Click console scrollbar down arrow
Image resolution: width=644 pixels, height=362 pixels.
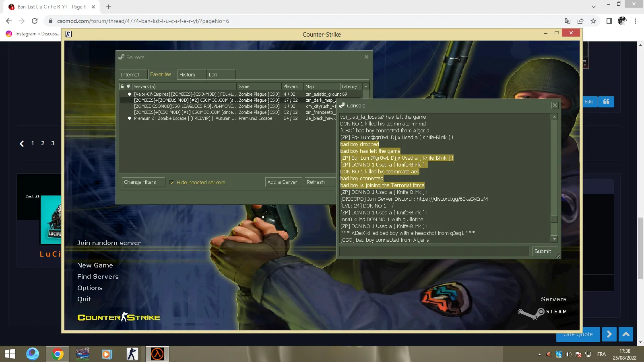[x=554, y=239]
